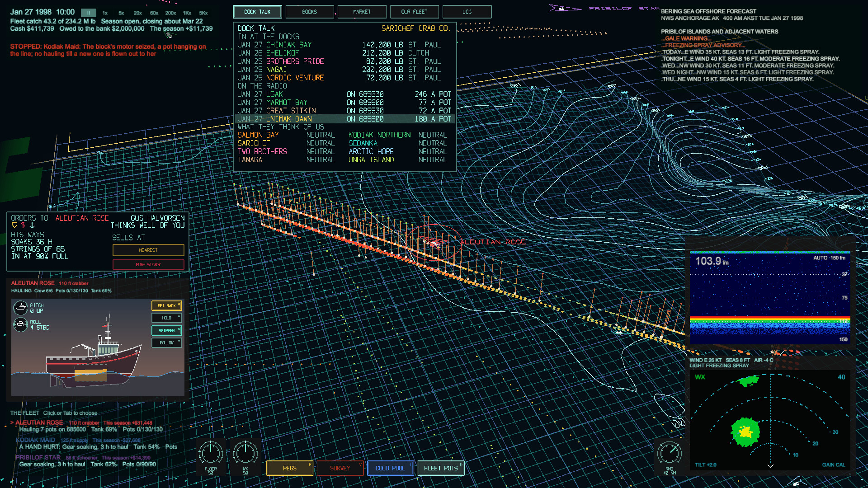The width and height of the screenshot is (868, 488).
Task: Adjust the WX knob dial
Action: [245, 453]
